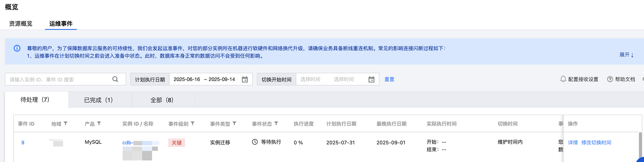Image resolution: width=644 pixels, height=162 pixels.
Task: Click the 重置 link
Action: tap(389, 79)
